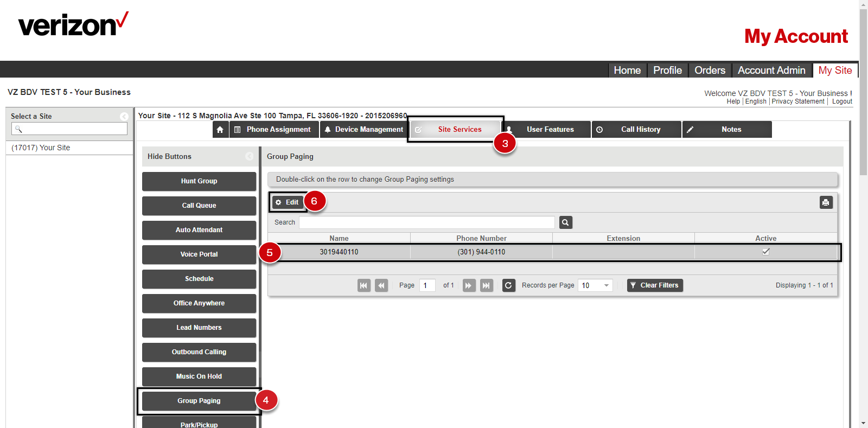The image size is (868, 428).
Task: Open Park/Pickup settings
Action: pos(199,423)
